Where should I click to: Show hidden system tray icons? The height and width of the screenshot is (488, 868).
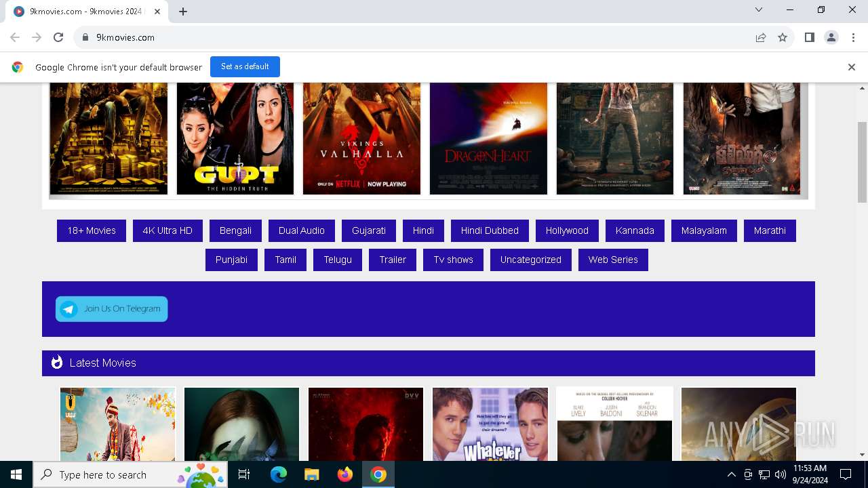(x=731, y=474)
